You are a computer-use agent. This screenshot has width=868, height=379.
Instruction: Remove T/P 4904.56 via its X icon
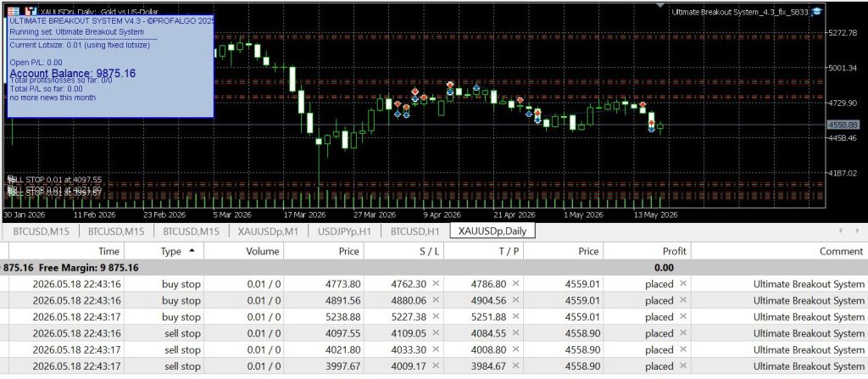[x=515, y=300]
